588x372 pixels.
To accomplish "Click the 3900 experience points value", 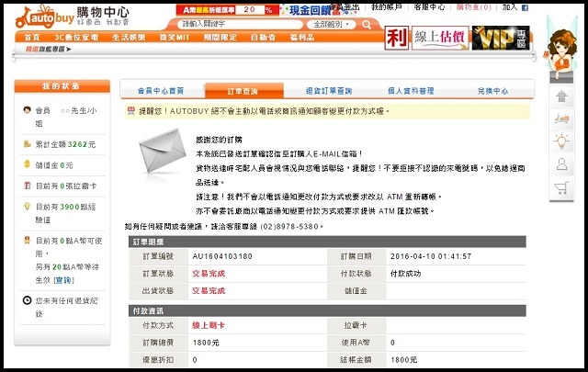I will (x=70, y=207).
